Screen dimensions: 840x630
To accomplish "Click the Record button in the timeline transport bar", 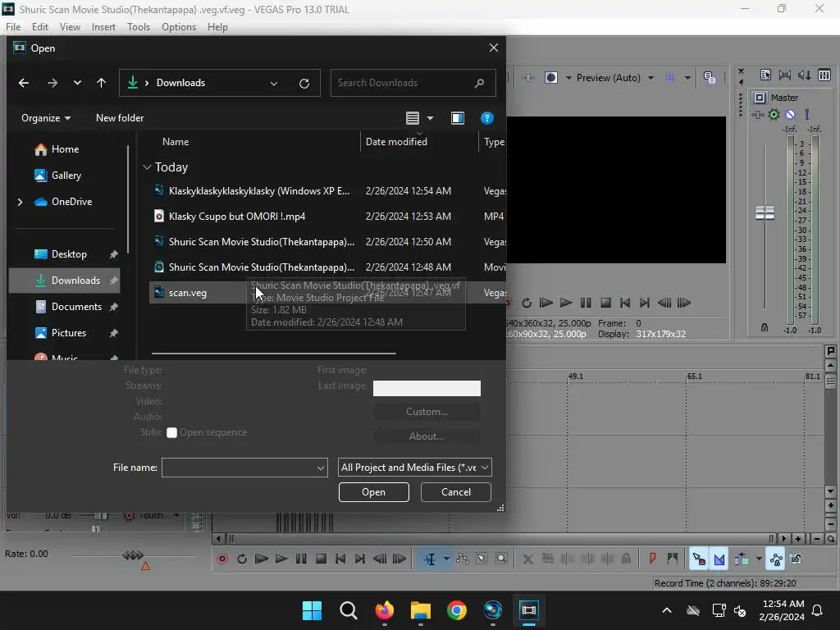I will point(222,559).
